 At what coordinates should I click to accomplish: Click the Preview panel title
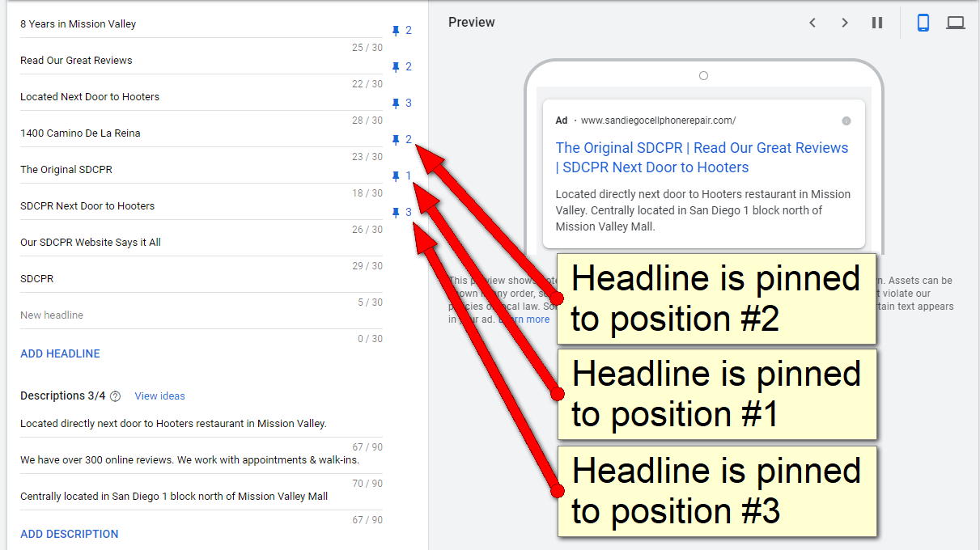(x=471, y=23)
